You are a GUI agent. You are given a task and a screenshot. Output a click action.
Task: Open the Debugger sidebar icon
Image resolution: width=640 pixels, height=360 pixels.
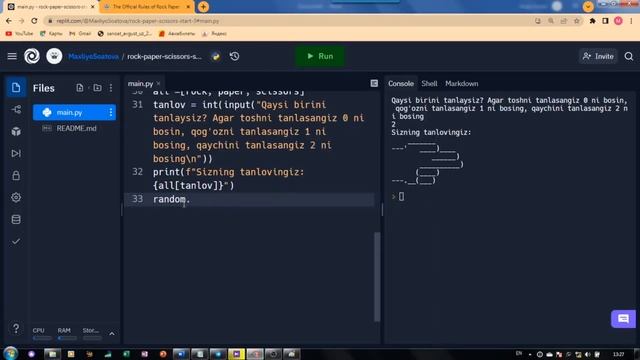coord(16,153)
